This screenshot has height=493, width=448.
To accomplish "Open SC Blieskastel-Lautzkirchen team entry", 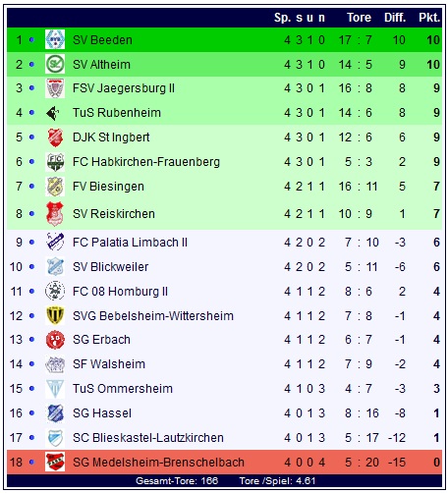I will click(x=148, y=438).
